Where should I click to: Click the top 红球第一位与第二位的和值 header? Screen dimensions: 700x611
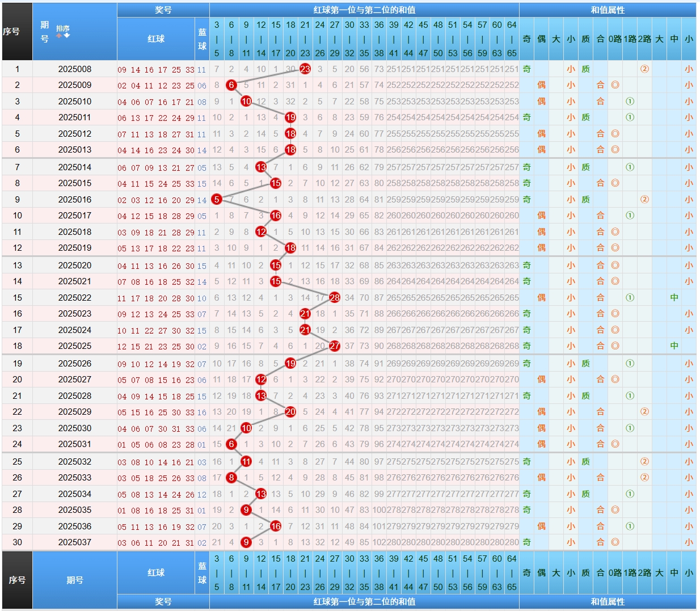click(x=364, y=10)
